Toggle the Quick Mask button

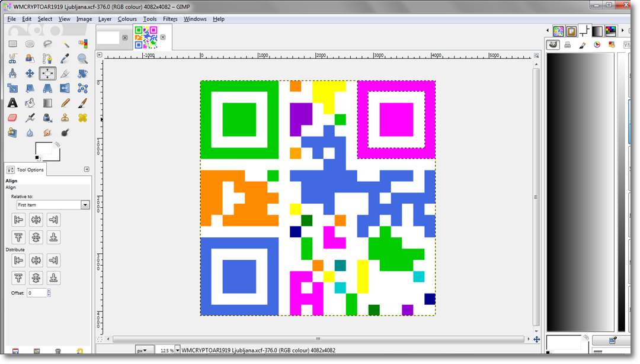coord(100,339)
